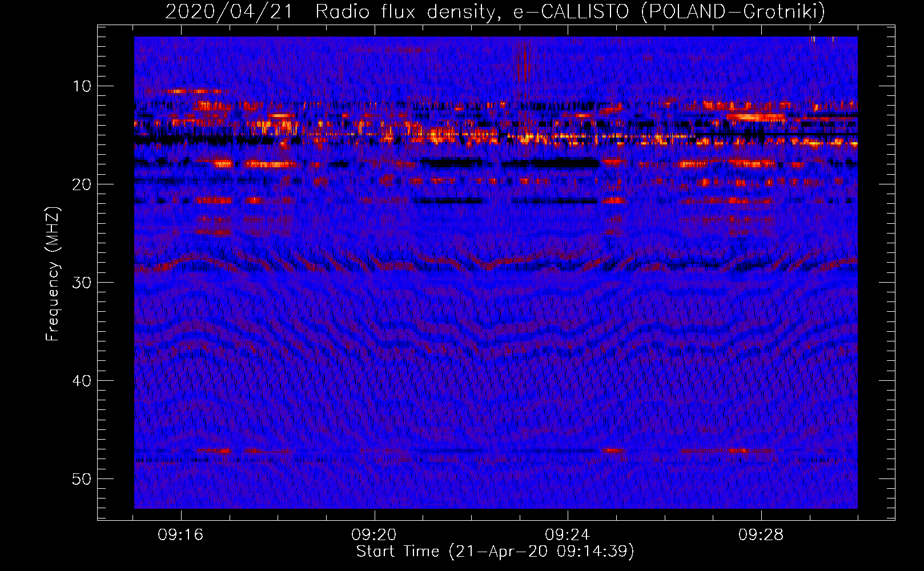Click the 09:16 time tick label
The height and width of the screenshot is (571, 924).
coord(181,535)
